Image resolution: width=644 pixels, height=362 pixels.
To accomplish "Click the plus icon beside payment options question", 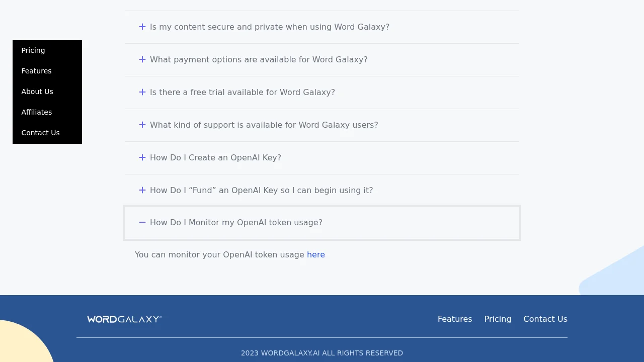I will tap(142, 59).
